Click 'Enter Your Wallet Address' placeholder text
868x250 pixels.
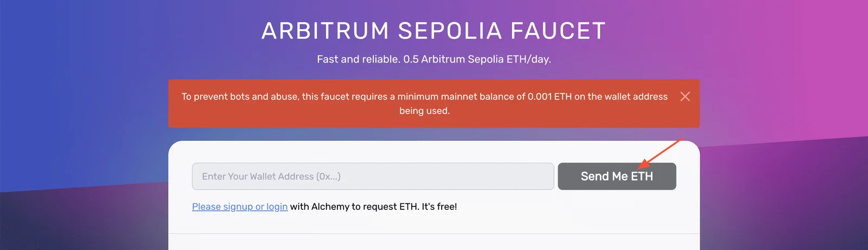258,176
